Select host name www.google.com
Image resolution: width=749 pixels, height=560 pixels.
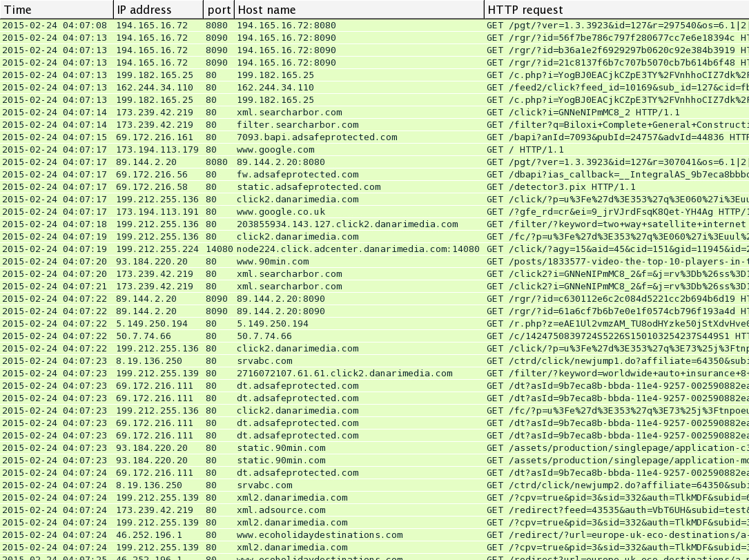tap(275, 150)
